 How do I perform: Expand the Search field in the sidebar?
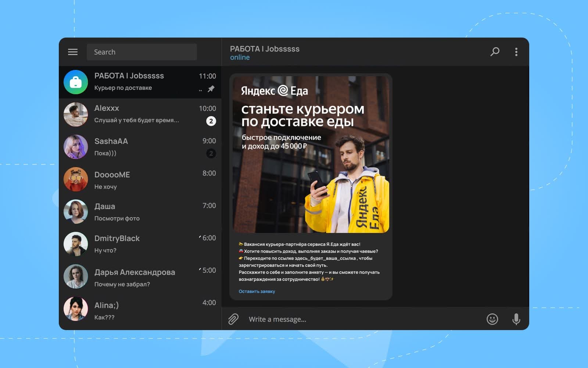click(x=142, y=52)
